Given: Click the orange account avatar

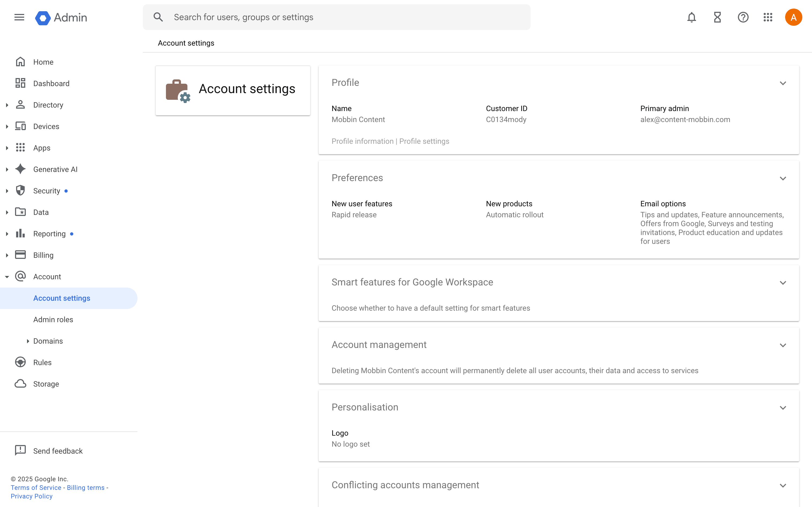Looking at the screenshot, I should pyautogui.click(x=793, y=17).
